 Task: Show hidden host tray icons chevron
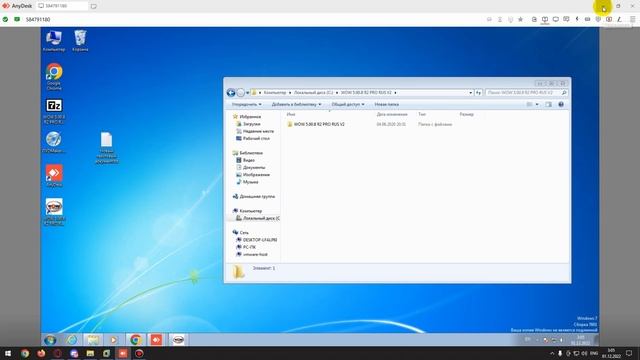point(552,353)
